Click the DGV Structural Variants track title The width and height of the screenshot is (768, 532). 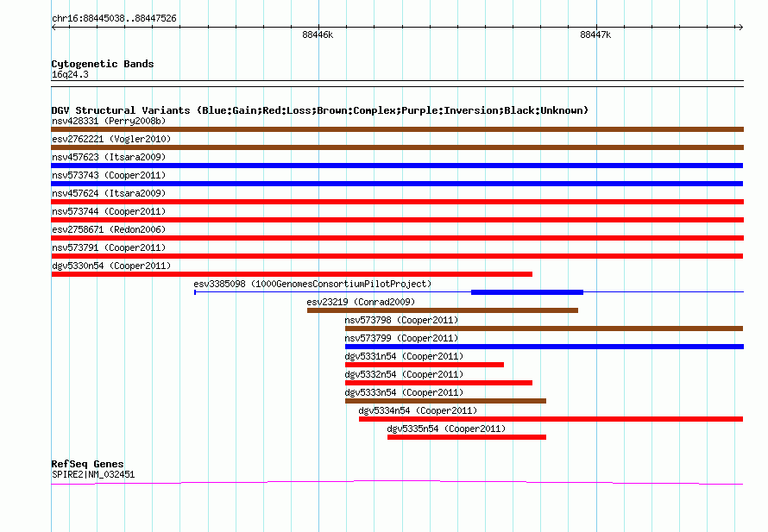tap(320, 110)
